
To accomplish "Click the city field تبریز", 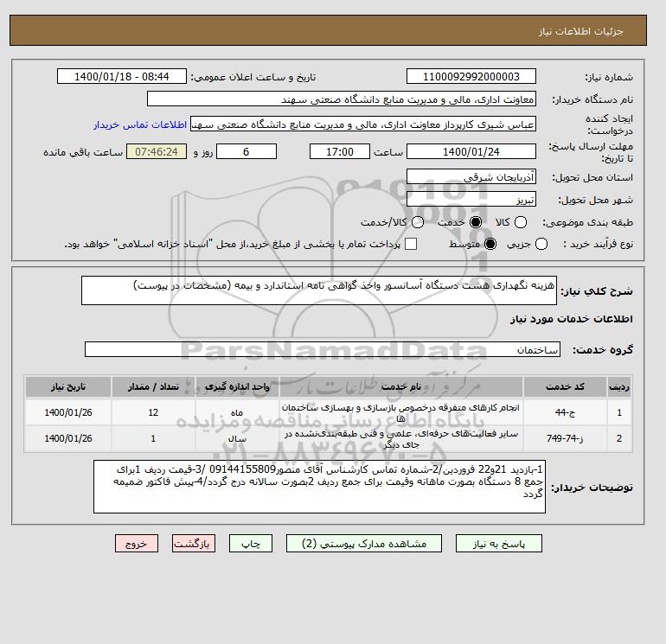I will pos(471,199).
